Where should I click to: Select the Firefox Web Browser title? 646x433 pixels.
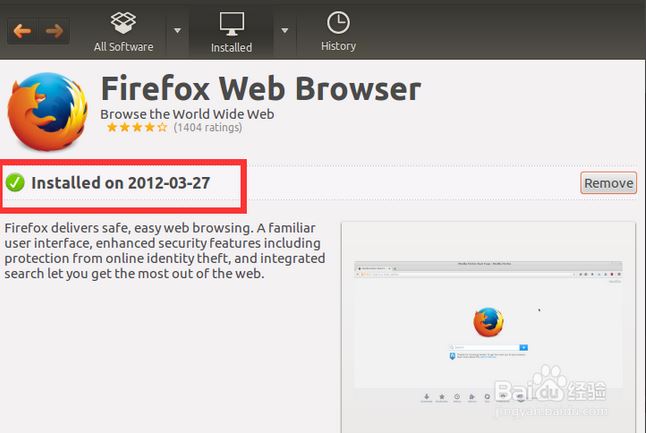pyautogui.click(x=261, y=89)
